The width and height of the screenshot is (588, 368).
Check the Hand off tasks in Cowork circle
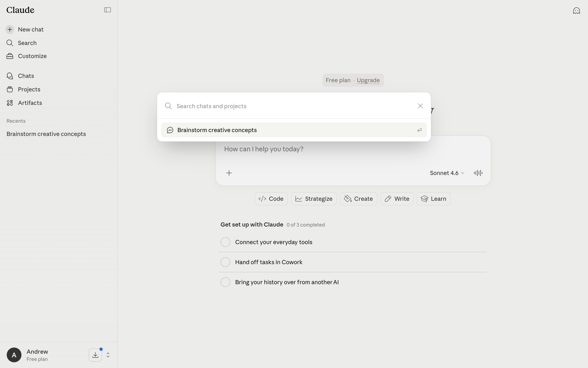[225, 262]
